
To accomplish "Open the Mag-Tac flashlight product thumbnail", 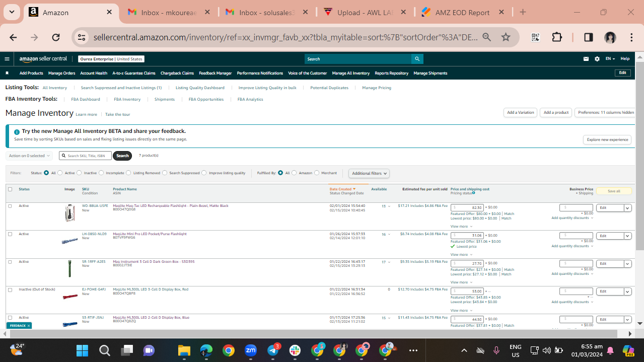I will tap(70, 213).
